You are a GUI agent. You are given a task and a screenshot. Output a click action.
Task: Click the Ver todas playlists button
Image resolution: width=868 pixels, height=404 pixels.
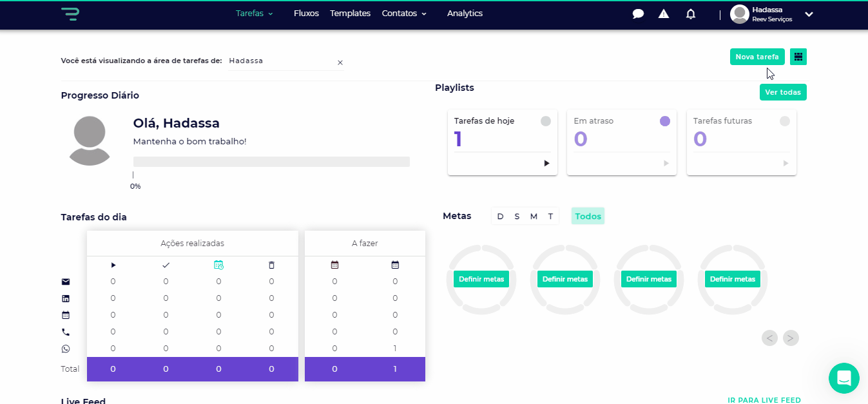pyautogui.click(x=783, y=92)
